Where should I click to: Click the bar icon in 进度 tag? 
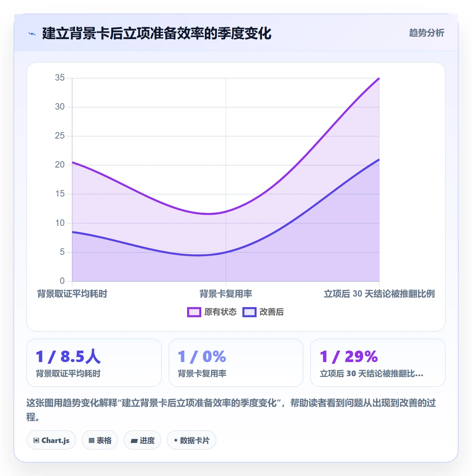134,441
